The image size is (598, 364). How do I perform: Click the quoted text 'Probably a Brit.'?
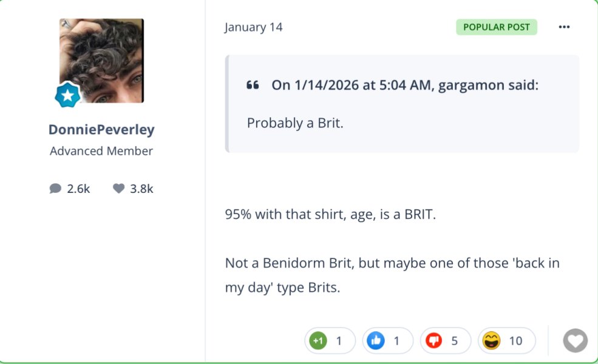point(295,123)
